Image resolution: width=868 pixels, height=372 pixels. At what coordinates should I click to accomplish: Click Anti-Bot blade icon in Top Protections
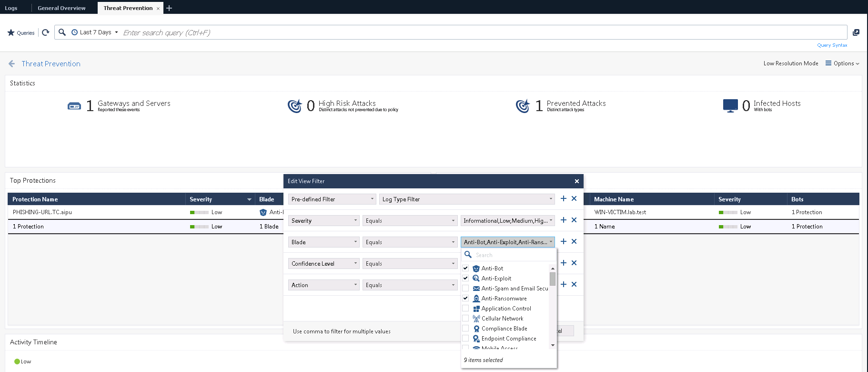[263, 212]
